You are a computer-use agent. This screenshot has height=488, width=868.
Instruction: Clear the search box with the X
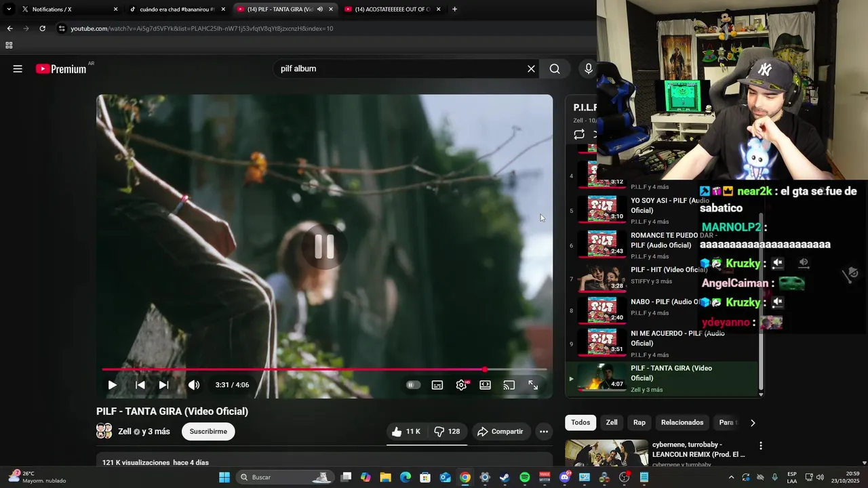[531, 68]
